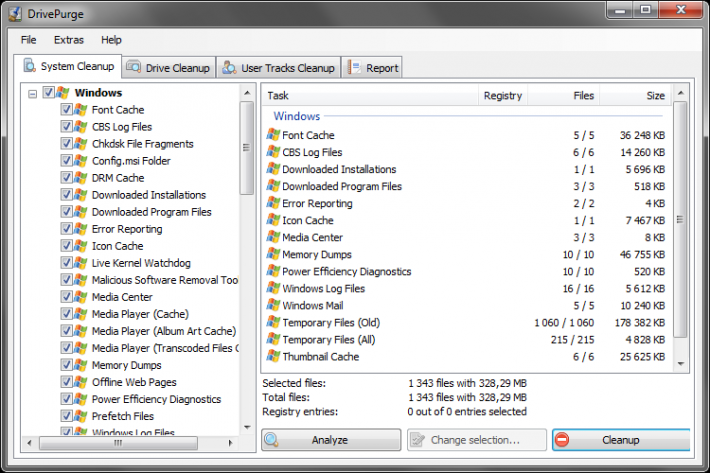The image size is (710, 473).
Task: Click the icon beside Error Reporting in the results list
Action: (273, 203)
